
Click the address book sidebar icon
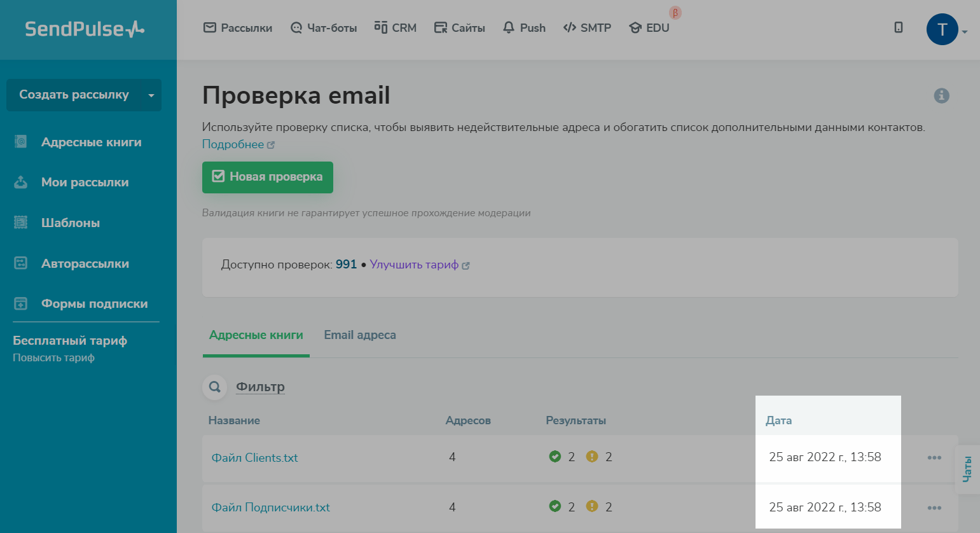coord(21,142)
